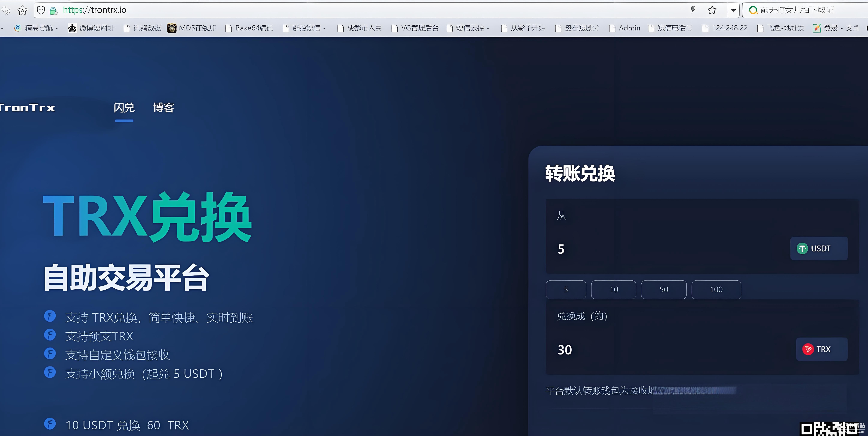Select the 5 preset amount button
Image resolution: width=868 pixels, height=436 pixels.
(566, 290)
